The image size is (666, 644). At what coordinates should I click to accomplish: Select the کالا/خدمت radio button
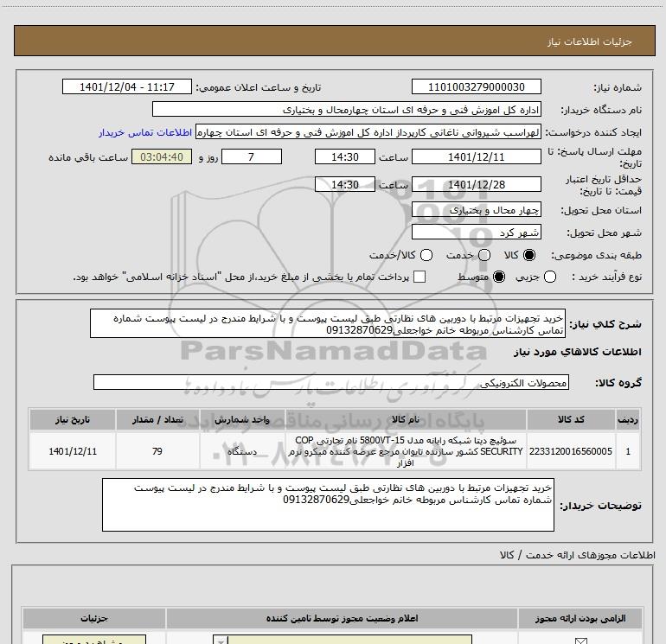point(426,255)
